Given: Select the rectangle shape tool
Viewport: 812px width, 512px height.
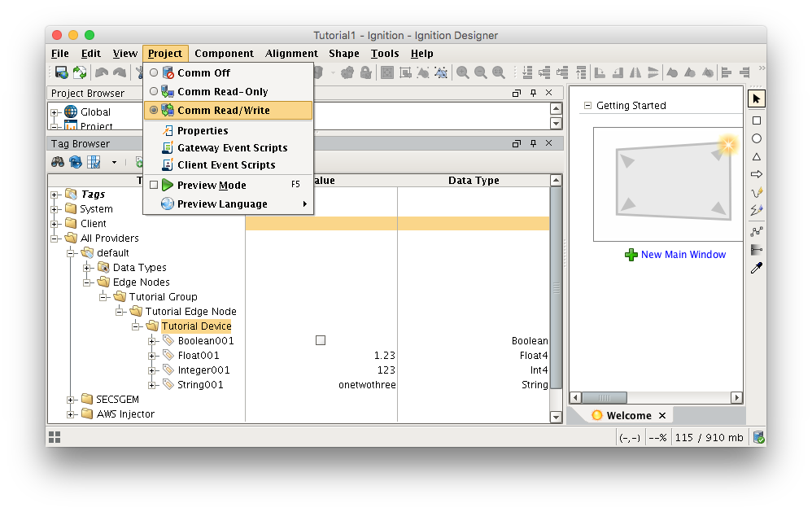Looking at the screenshot, I should (756, 120).
